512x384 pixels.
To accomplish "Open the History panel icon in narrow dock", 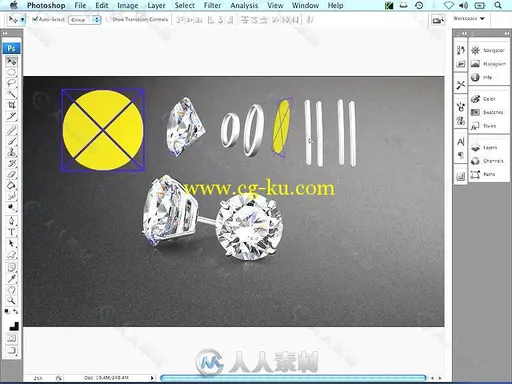I will click(461, 50).
